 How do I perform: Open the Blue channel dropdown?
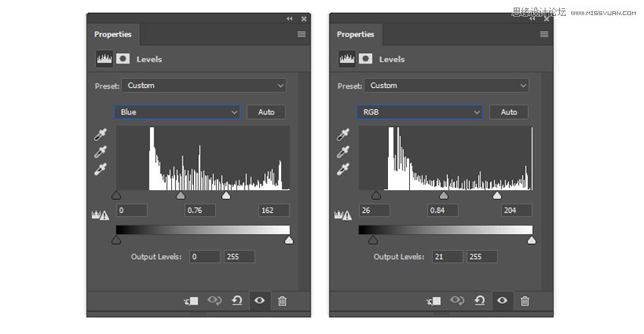click(177, 112)
